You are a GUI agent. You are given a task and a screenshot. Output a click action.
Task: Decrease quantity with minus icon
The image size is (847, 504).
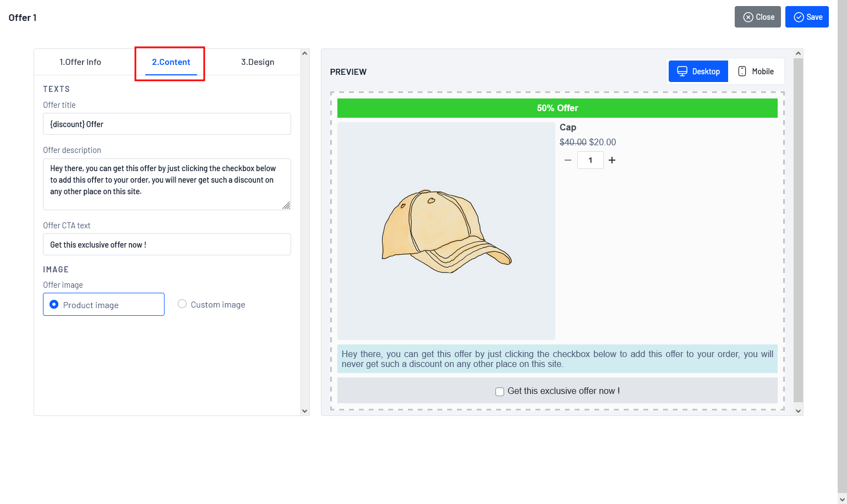(x=568, y=160)
